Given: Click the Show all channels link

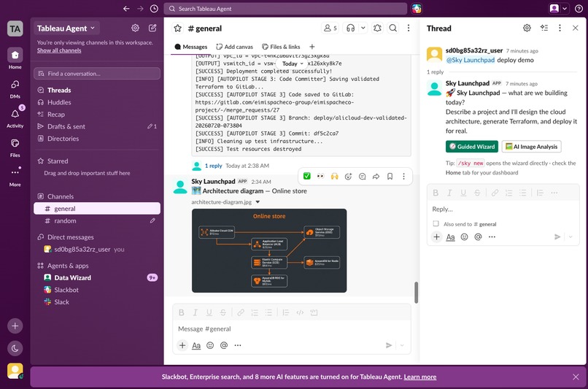Looking at the screenshot, I should click(x=59, y=50).
